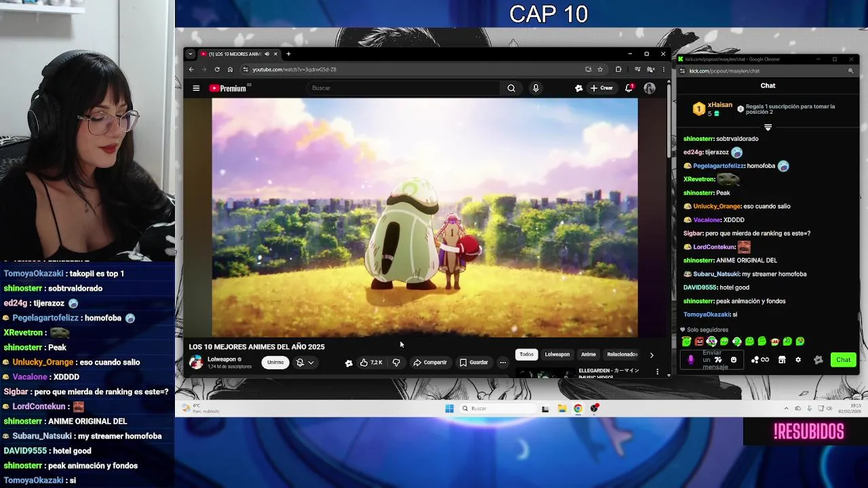Image resolution: width=868 pixels, height=488 pixels.
Task: Click the Compartir share button
Action: [430, 363]
